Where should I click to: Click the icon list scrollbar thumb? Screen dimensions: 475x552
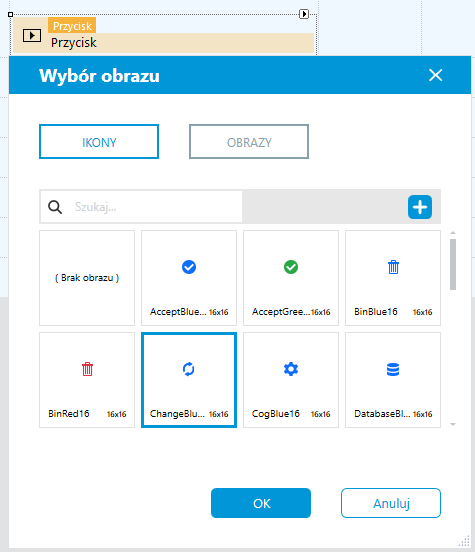(453, 264)
